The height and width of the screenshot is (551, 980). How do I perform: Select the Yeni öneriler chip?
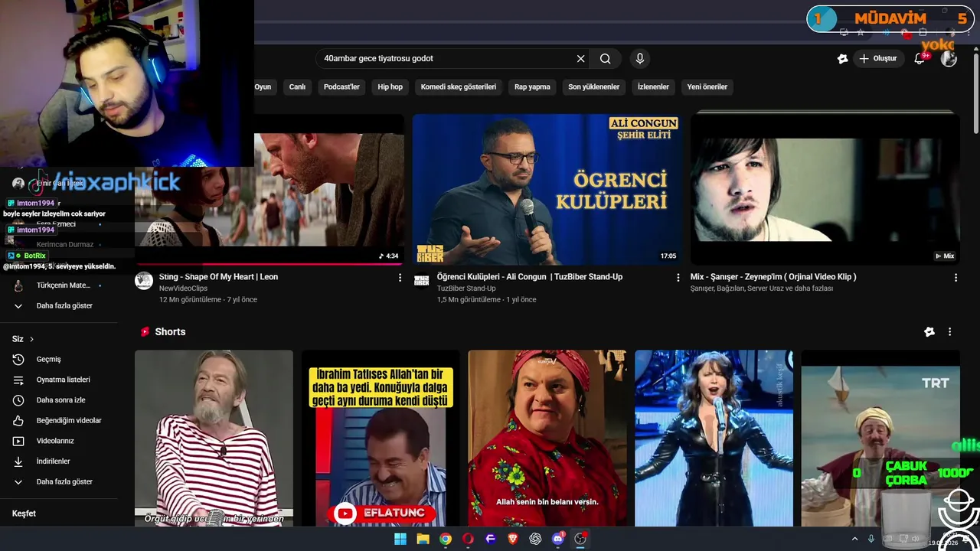click(707, 87)
